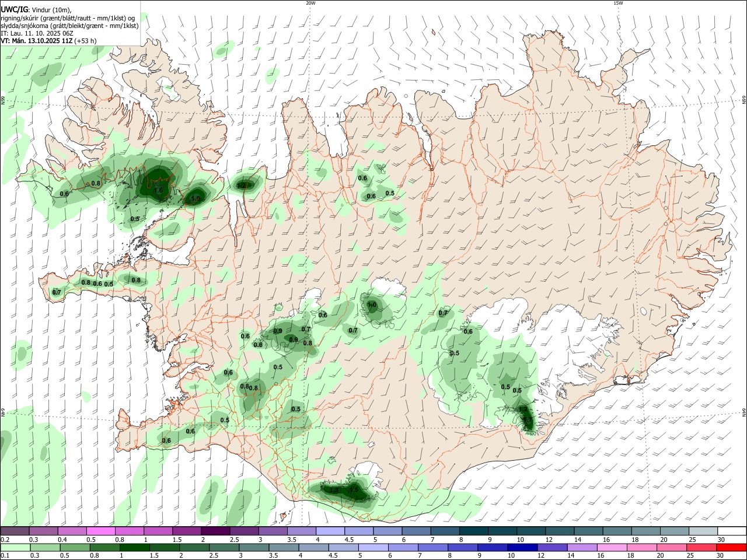Click the '15W' longitude label

click(618, 3)
